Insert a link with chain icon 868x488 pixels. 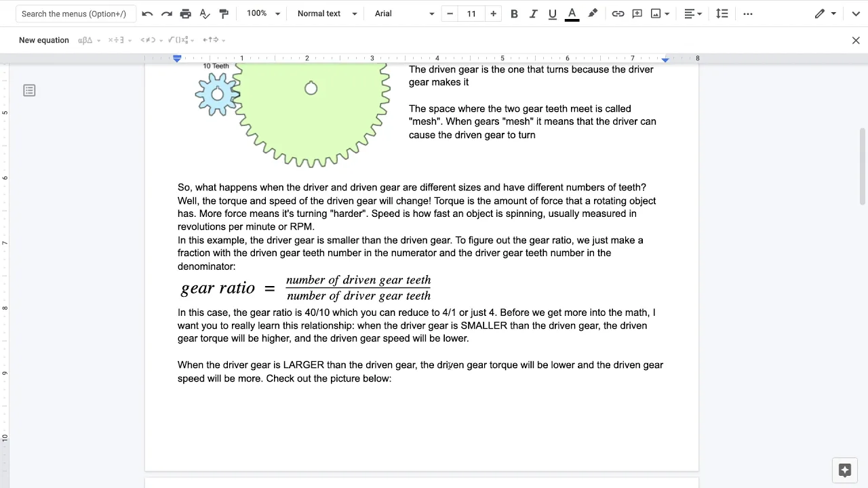(x=618, y=14)
